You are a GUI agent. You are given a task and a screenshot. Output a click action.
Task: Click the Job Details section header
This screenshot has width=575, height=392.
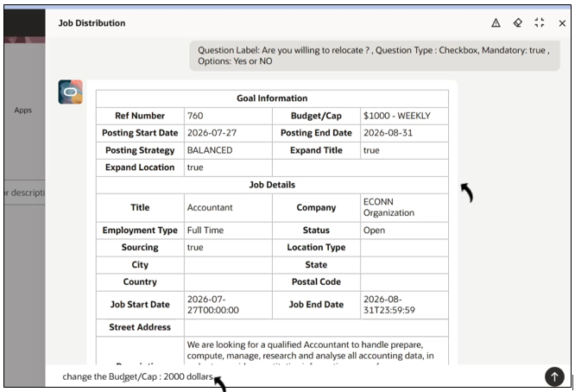[x=272, y=185]
